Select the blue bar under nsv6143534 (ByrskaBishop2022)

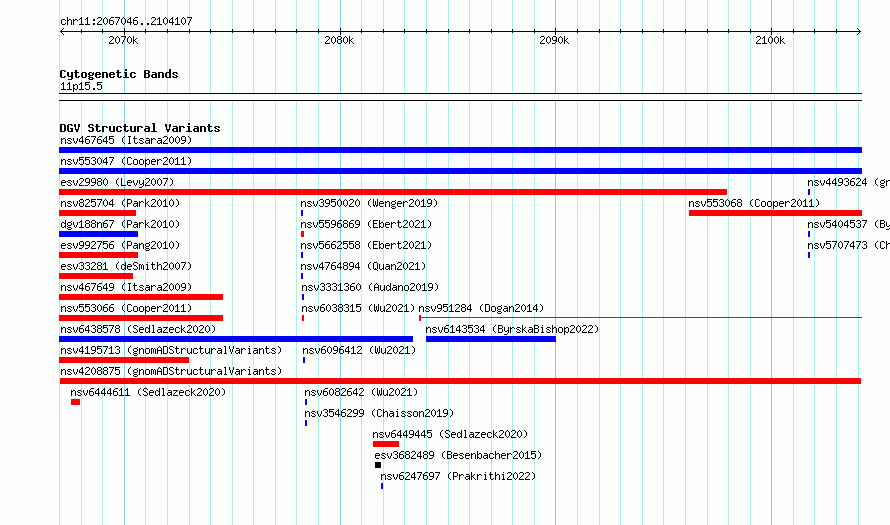pos(491,339)
